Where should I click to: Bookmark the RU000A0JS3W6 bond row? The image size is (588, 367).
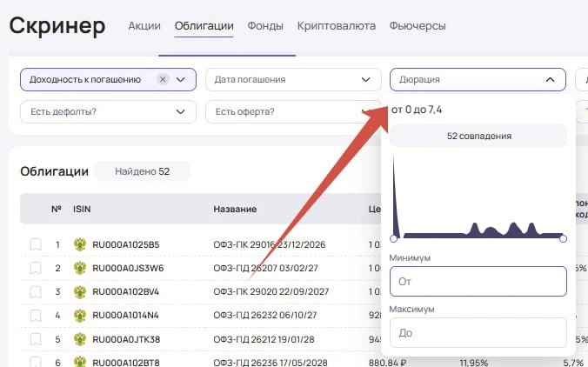coord(36,268)
